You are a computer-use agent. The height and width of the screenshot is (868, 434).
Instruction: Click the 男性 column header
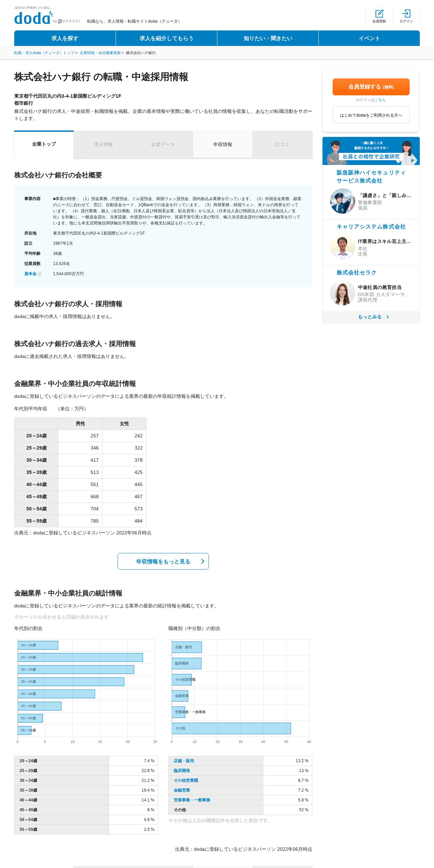click(x=80, y=424)
